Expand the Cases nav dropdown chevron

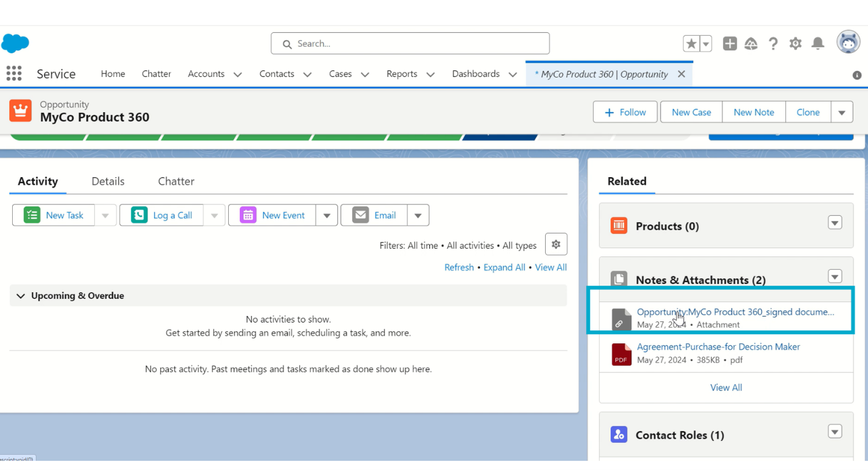click(x=365, y=75)
